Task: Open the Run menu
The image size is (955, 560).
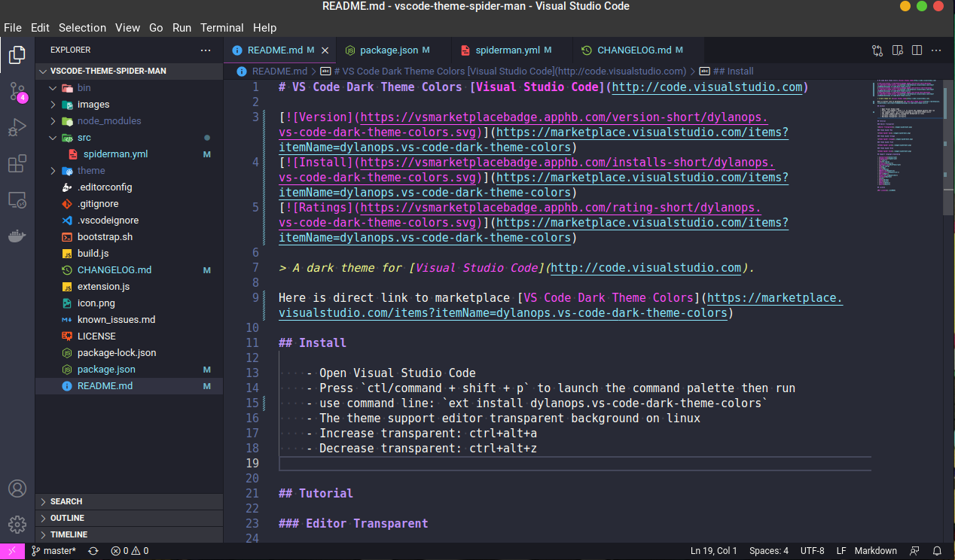Action: [182, 27]
